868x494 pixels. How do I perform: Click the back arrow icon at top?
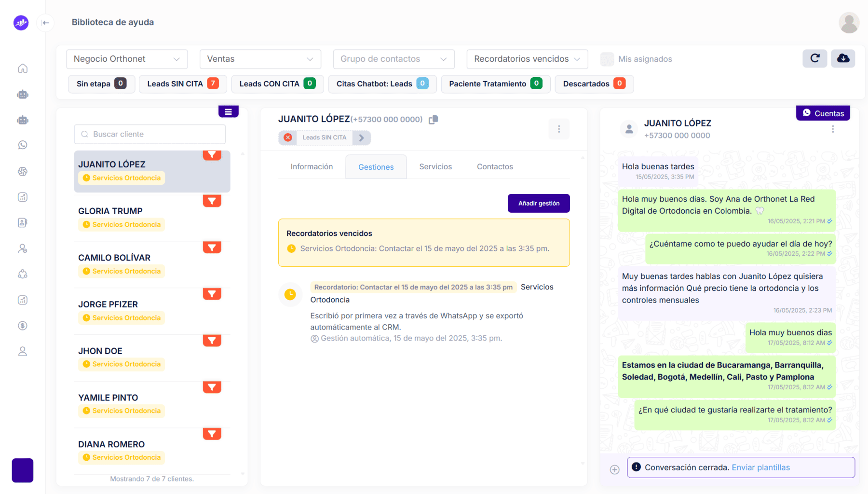tap(45, 23)
